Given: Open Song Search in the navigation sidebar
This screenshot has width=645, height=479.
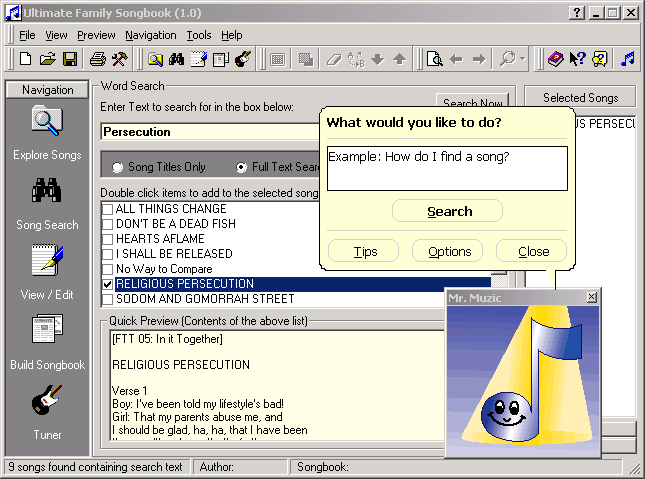Looking at the screenshot, I should coord(47,202).
